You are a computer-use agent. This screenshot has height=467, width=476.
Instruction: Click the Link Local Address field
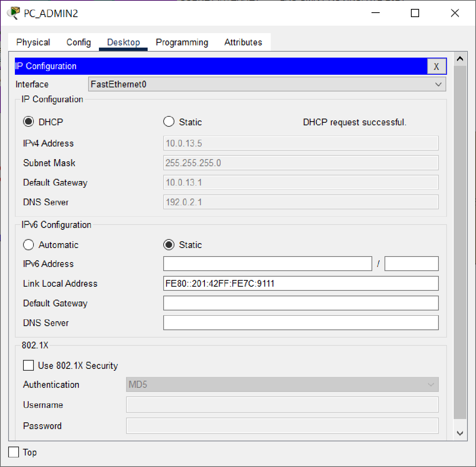coord(300,283)
